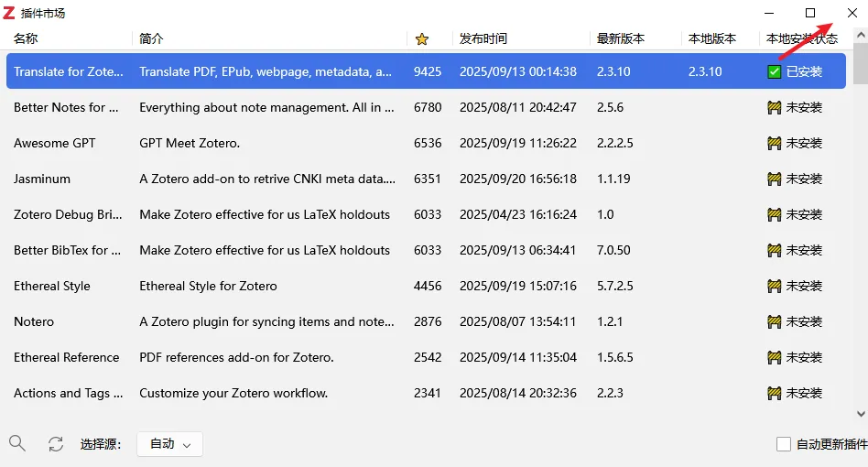Select the Better Notes for ... plugin name

66,107
